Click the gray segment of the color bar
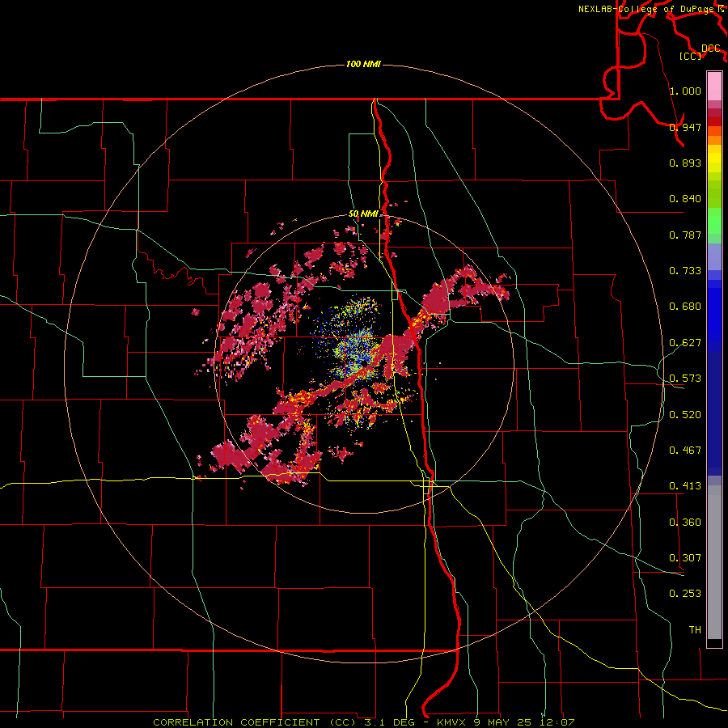728x728 pixels. point(714,562)
